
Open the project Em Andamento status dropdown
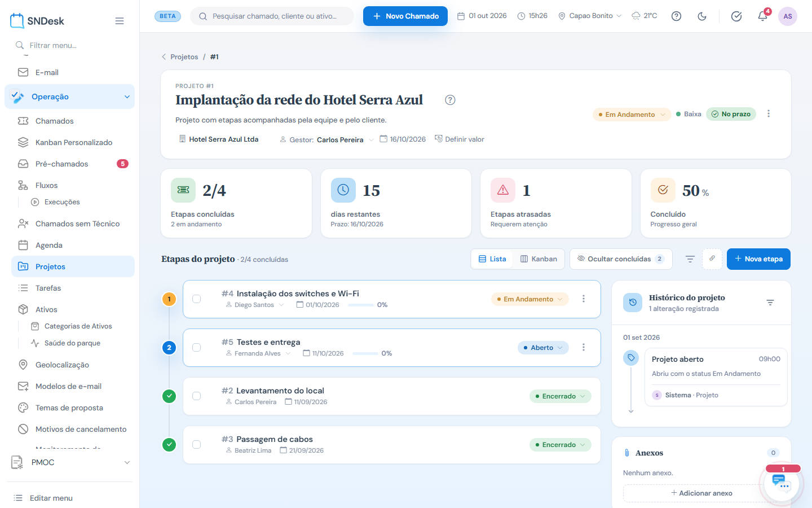(632, 115)
